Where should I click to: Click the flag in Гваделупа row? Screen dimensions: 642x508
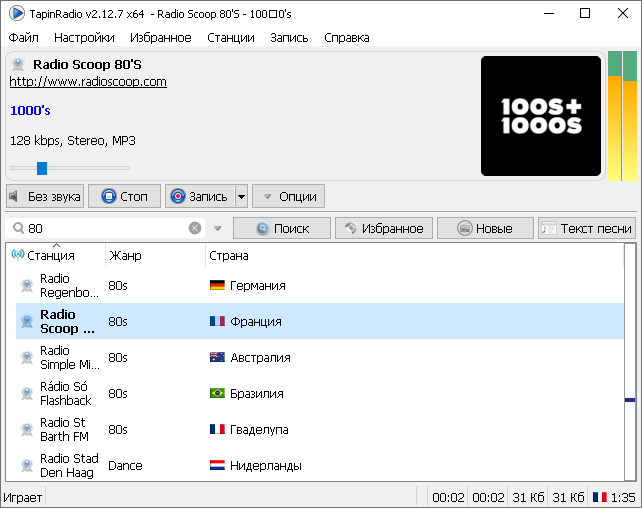click(x=217, y=429)
